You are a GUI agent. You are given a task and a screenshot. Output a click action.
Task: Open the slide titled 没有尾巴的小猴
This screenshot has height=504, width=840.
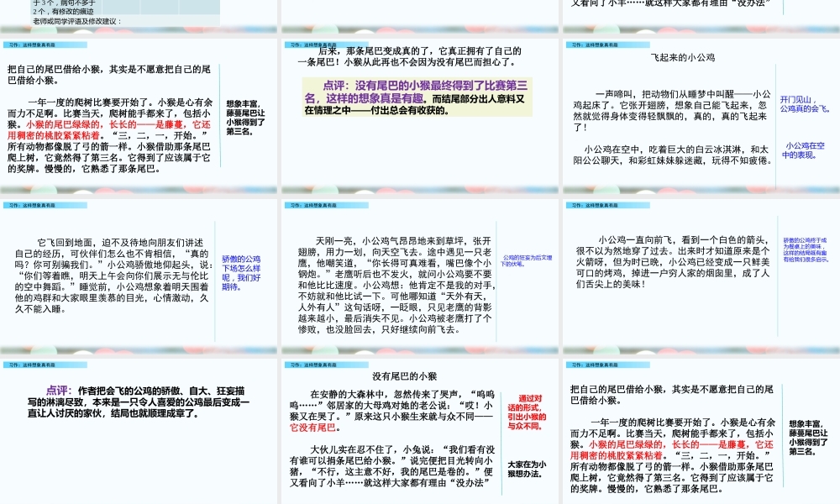pyautogui.click(x=419, y=431)
